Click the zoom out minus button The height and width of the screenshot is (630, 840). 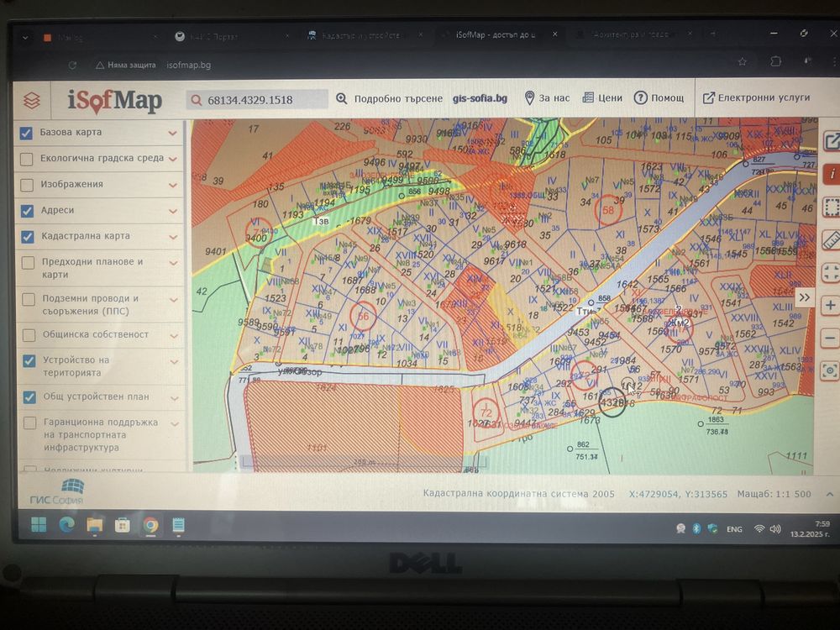pyautogui.click(x=830, y=338)
